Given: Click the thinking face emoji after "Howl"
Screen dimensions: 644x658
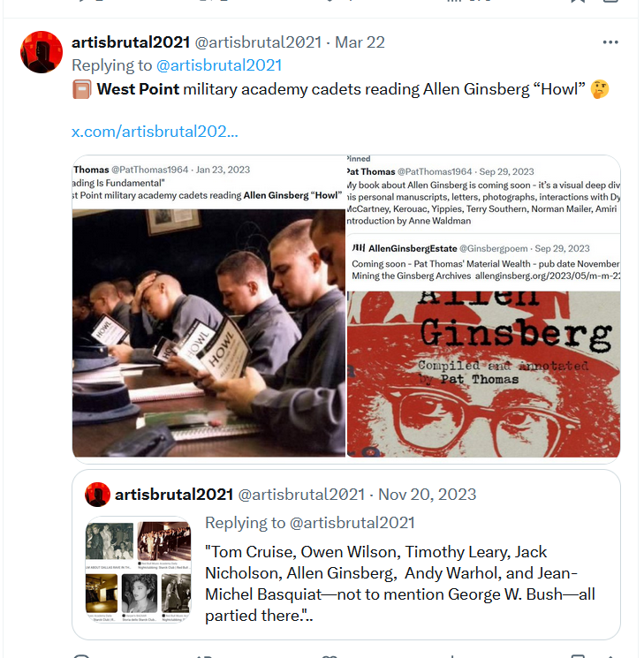Looking at the screenshot, I should tap(600, 89).
